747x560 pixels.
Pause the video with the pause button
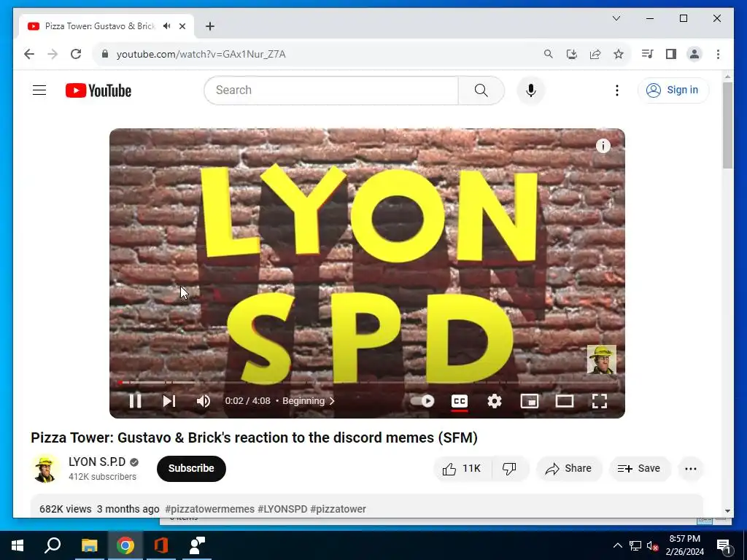tap(135, 401)
